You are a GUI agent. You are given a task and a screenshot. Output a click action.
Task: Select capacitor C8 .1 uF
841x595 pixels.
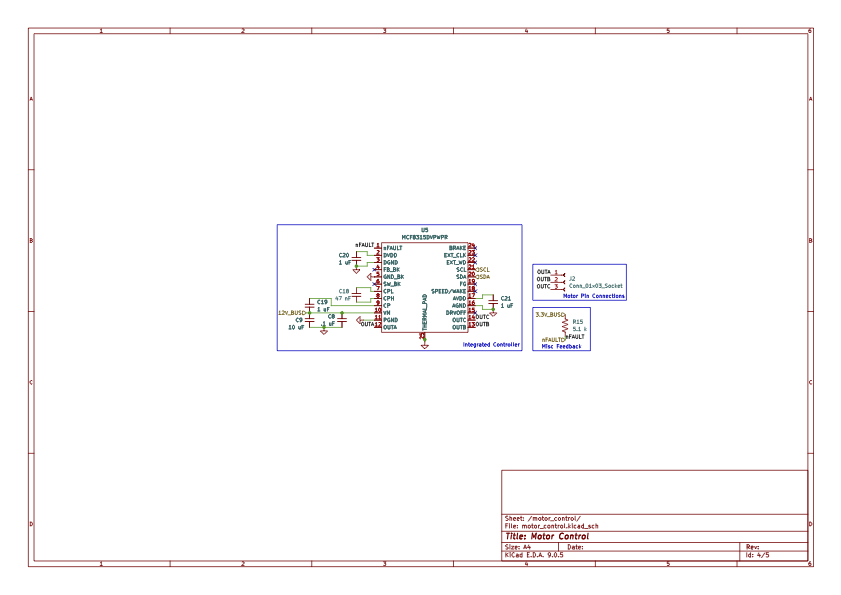tap(341, 318)
